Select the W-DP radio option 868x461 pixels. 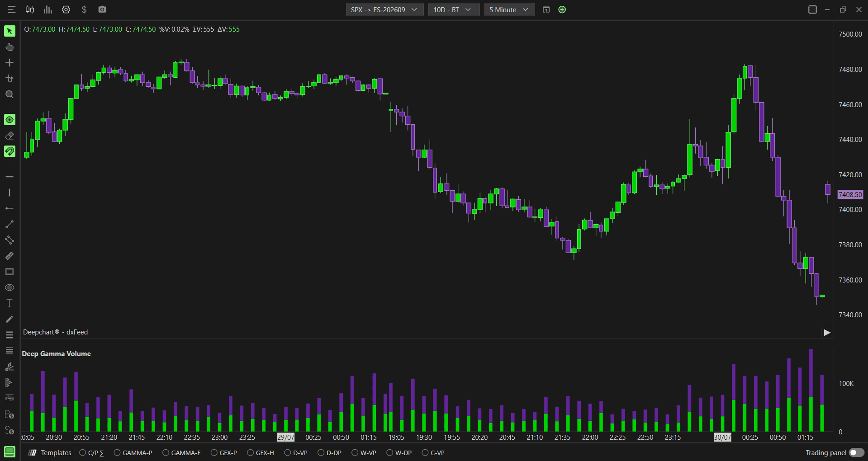point(399,452)
